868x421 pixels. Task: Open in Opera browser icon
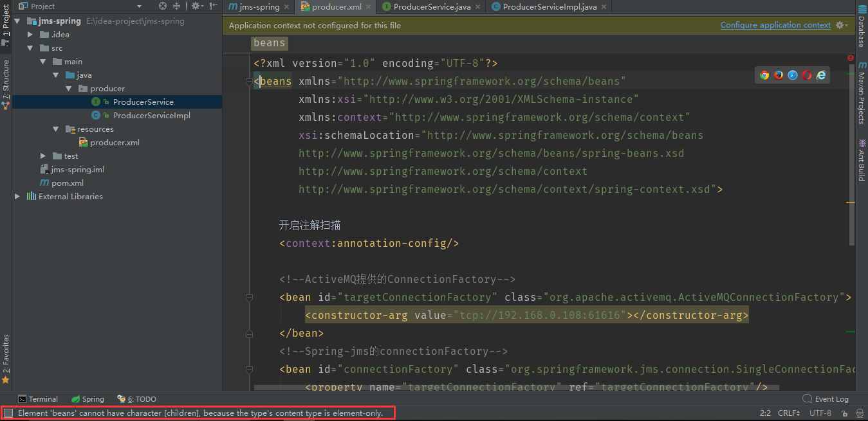click(x=807, y=75)
